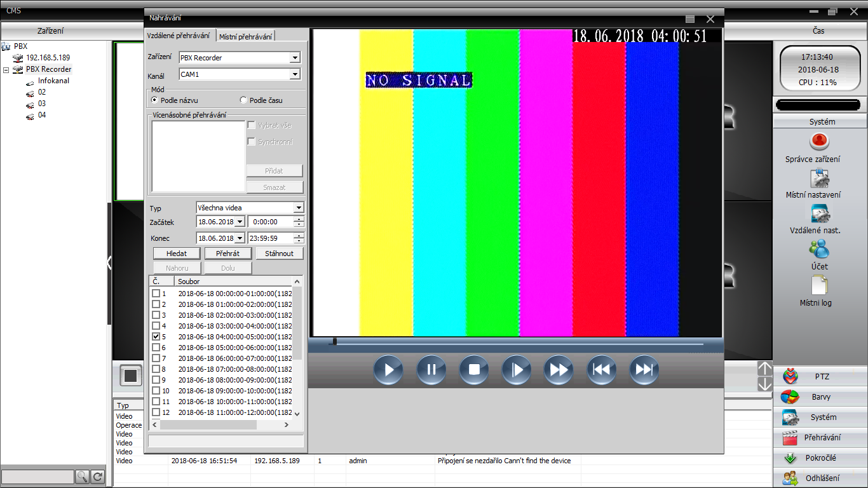Viewport: 868px width, 488px height.
Task: Click the fast forward button
Action: pos(559,370)
